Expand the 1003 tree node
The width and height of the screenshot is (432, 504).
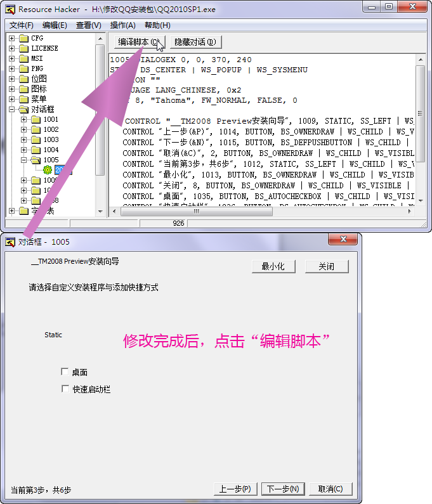(x=24, y=140)
